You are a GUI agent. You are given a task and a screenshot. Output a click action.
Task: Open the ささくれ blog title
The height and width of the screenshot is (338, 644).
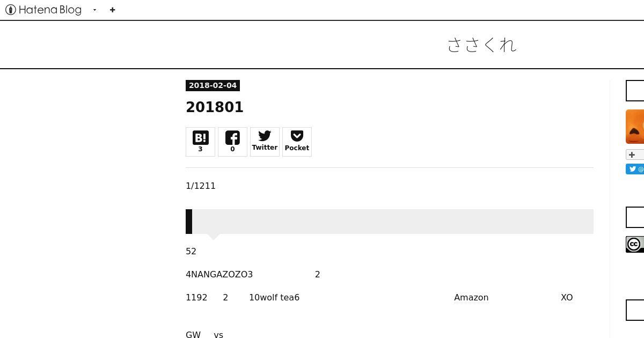pyautogui.click(x=482, y=45)
